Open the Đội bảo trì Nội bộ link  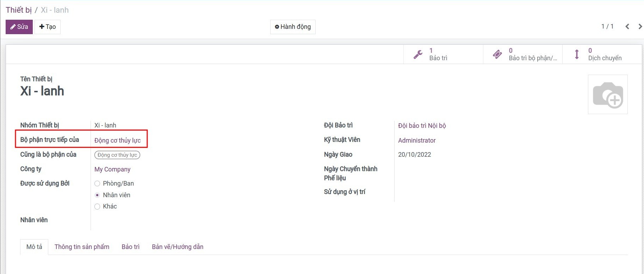[x=422, y=126]
